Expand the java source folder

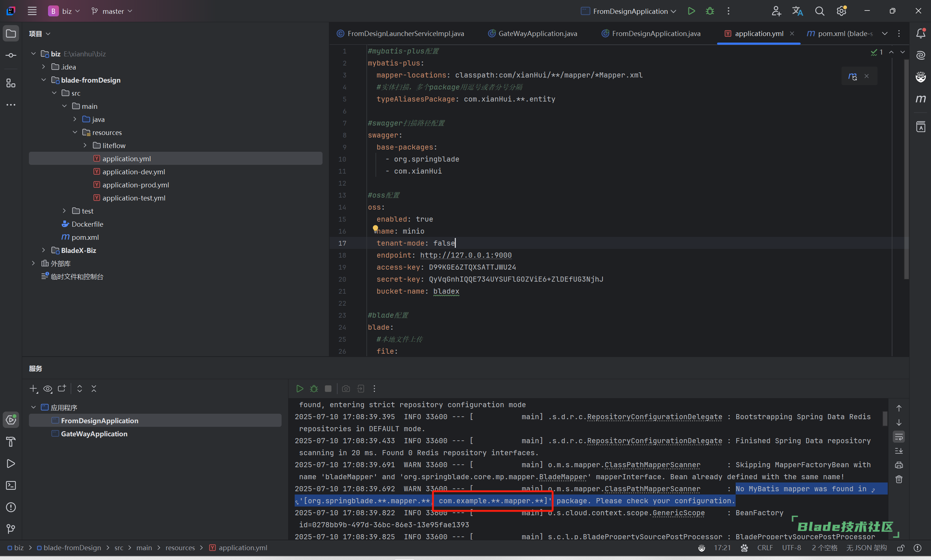point(75,119)
